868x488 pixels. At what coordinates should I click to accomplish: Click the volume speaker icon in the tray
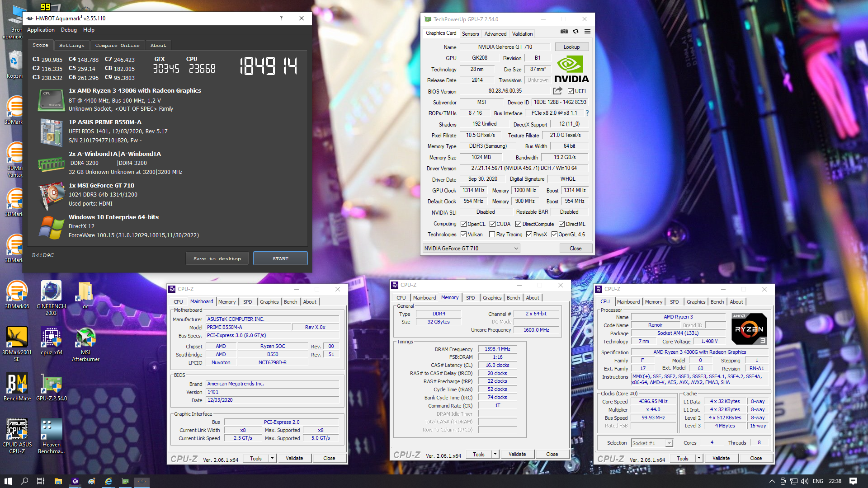click(804, 481)
